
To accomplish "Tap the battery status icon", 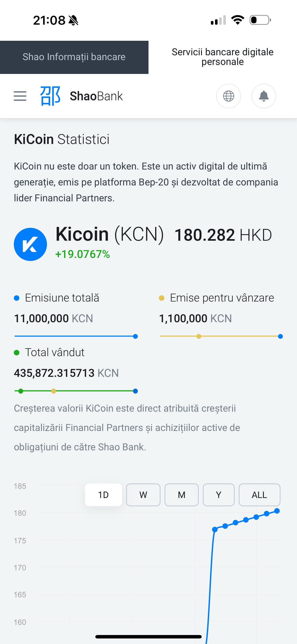I will [260, 20].
